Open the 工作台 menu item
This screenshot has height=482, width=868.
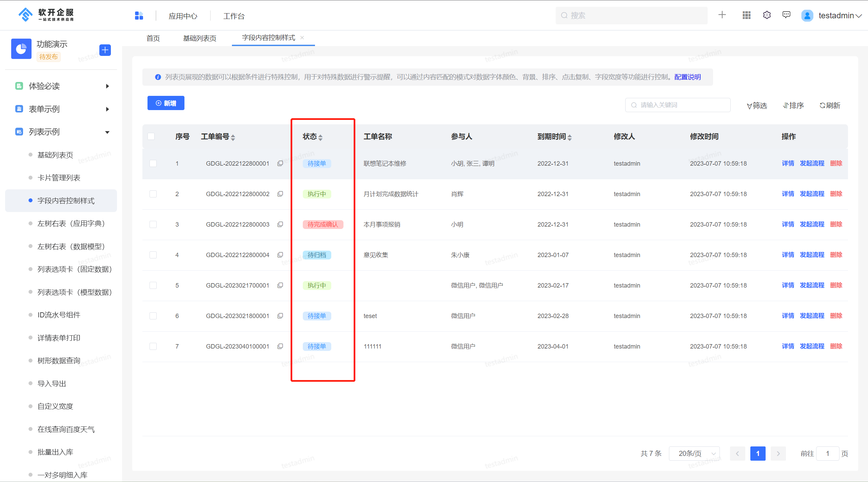[x=234, y=16]
